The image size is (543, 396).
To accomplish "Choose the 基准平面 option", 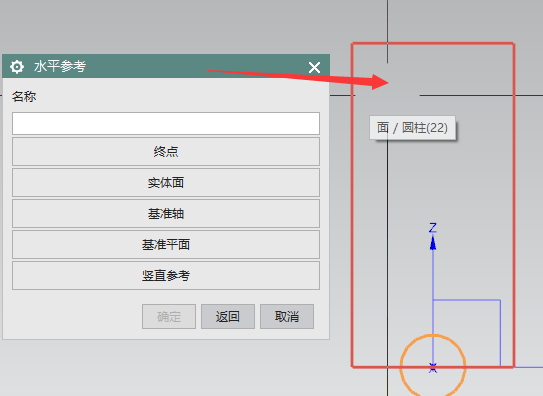I will [x=166, y=245].
